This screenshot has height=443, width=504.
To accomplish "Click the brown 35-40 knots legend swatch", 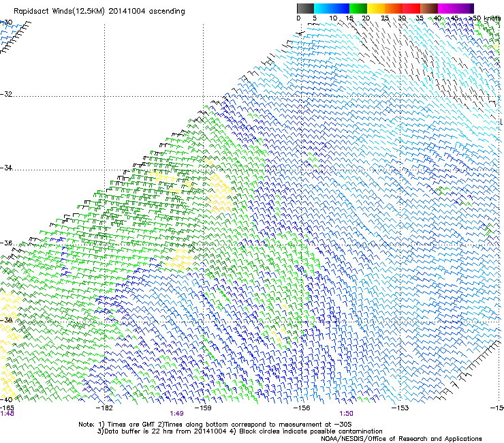I will point(429,8).
